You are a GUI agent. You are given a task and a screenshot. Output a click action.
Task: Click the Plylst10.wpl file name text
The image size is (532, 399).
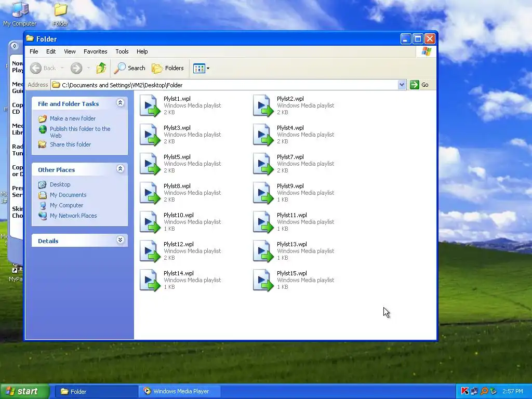pos(179,215)
